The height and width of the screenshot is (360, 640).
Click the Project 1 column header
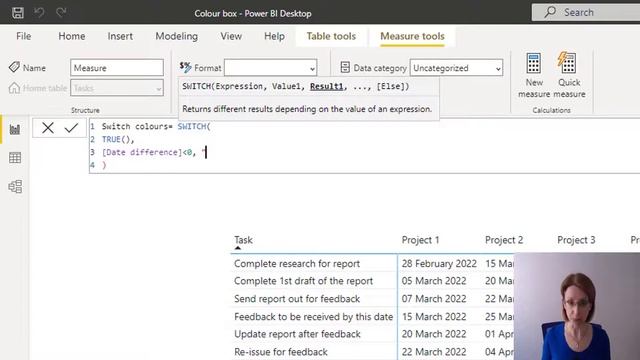pos(420,240)
